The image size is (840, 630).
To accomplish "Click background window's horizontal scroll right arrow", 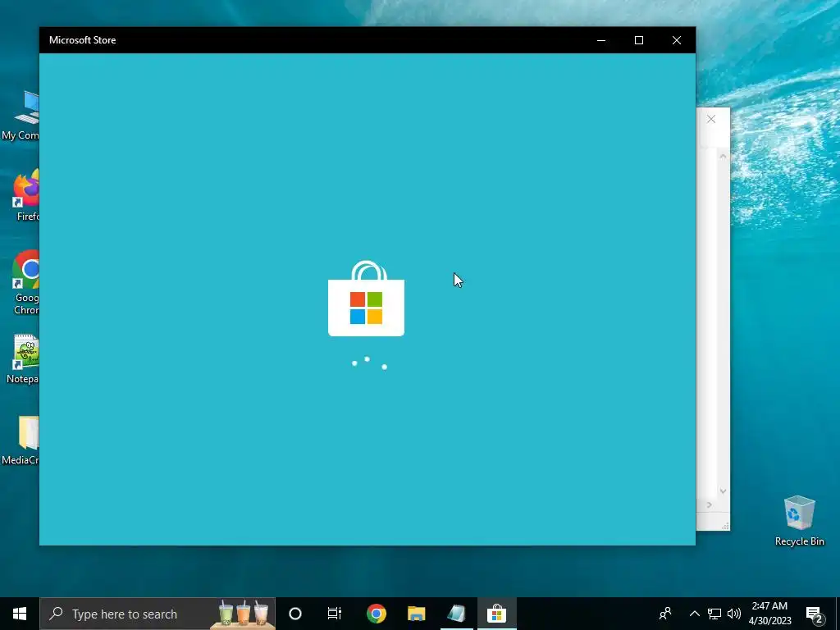I will (x=709, y=504).
